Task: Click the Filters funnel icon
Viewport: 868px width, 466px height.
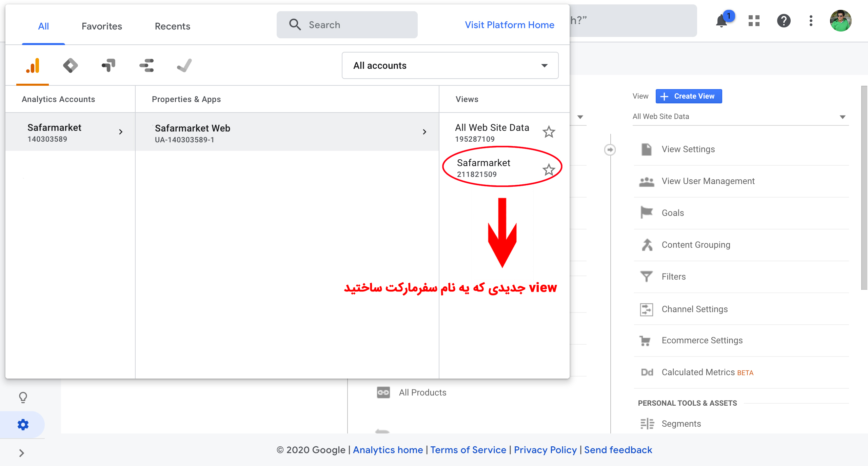Action: tap(647, 277)
